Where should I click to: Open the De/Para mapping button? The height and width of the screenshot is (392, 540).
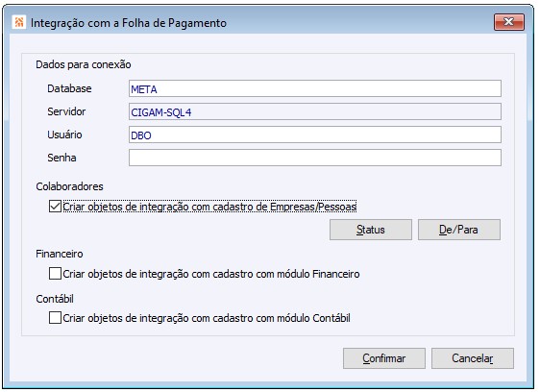pyautogui.click(x=459, y=230)
